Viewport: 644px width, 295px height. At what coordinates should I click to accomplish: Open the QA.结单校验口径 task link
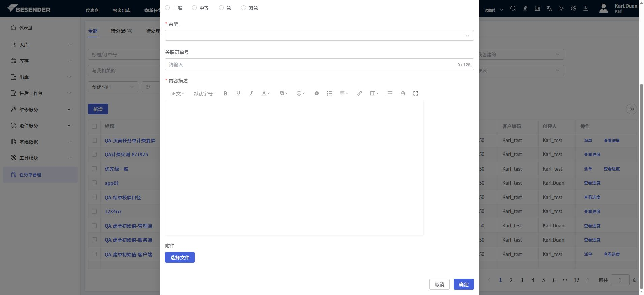(x=123, y=197)
